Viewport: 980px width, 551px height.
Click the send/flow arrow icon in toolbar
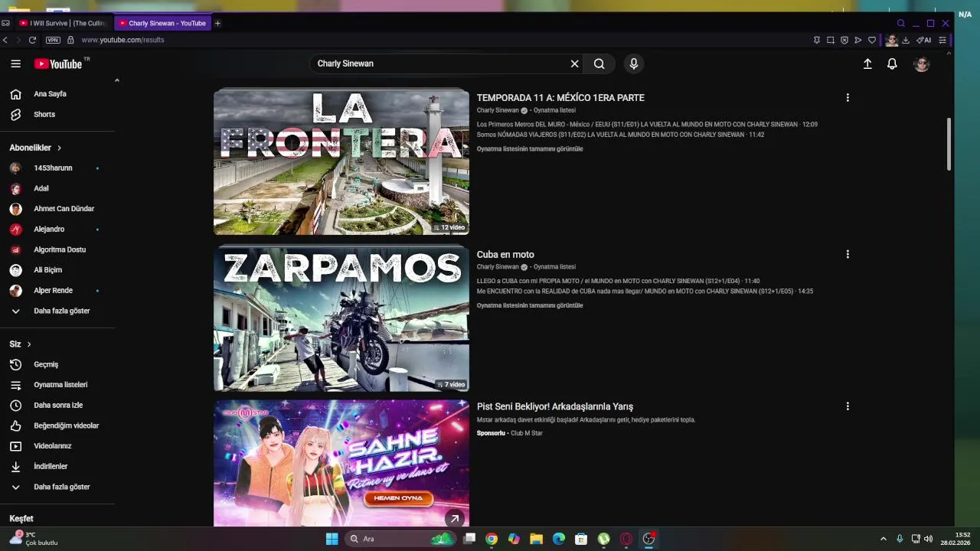click(858, 40)
